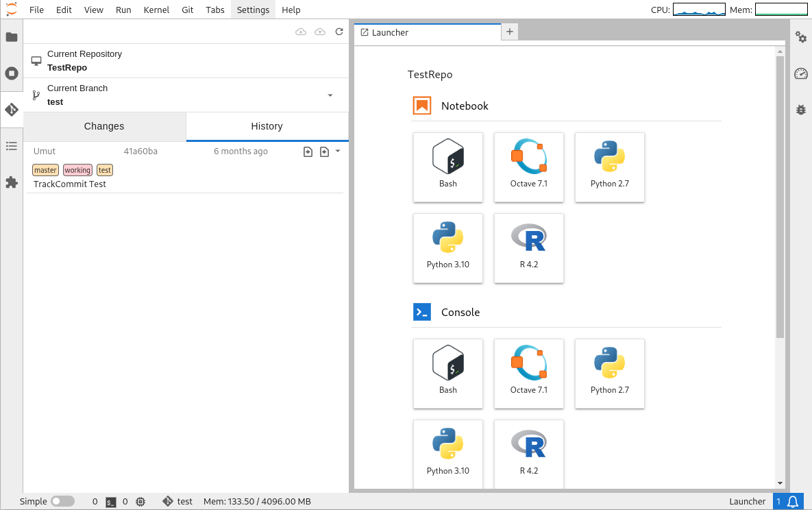
Task: Expand the Current Branch dropdown
Action: point(330,95)
